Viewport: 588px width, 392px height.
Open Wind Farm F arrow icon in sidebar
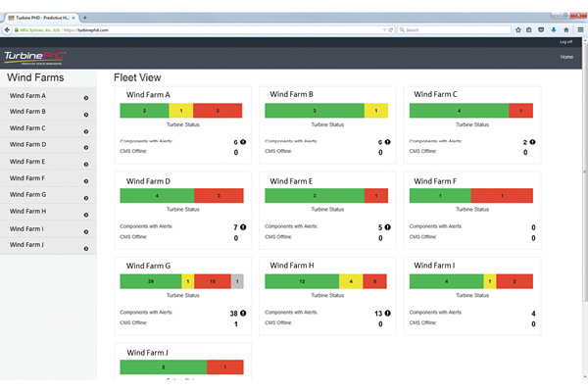tap(86, 181)
